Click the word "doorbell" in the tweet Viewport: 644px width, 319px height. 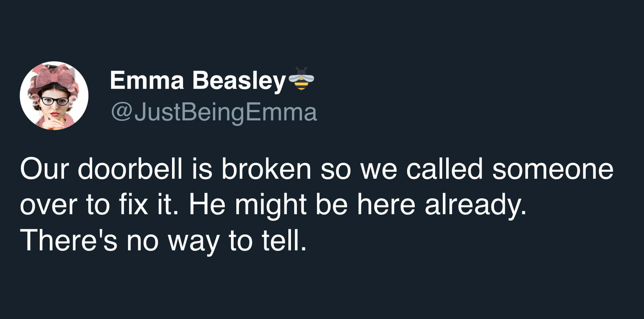(130, 169)
